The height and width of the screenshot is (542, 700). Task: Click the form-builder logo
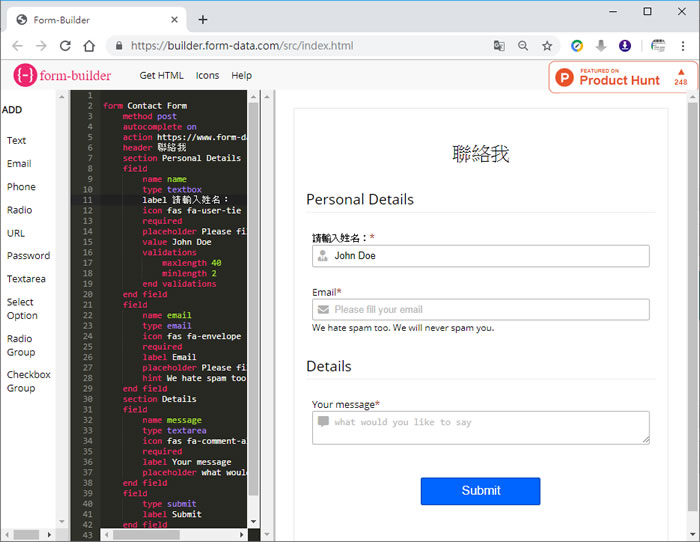62,75
